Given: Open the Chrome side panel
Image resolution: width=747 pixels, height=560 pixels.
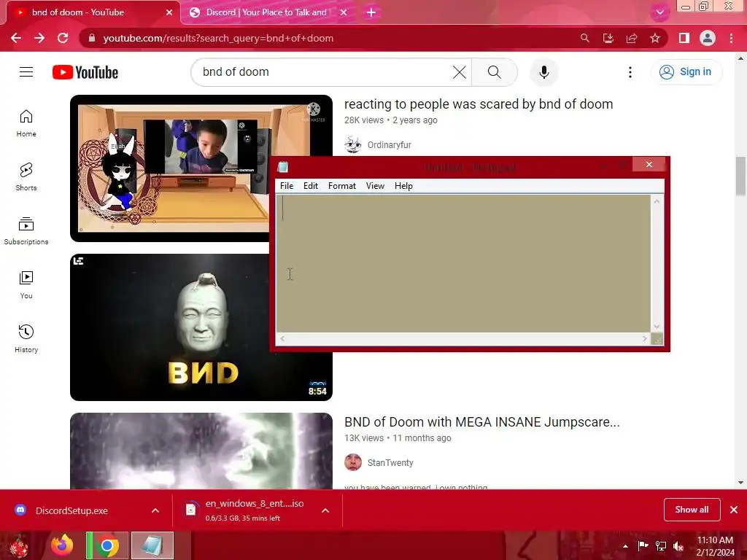Looking at the screenshot, I should tap(684, 38).
